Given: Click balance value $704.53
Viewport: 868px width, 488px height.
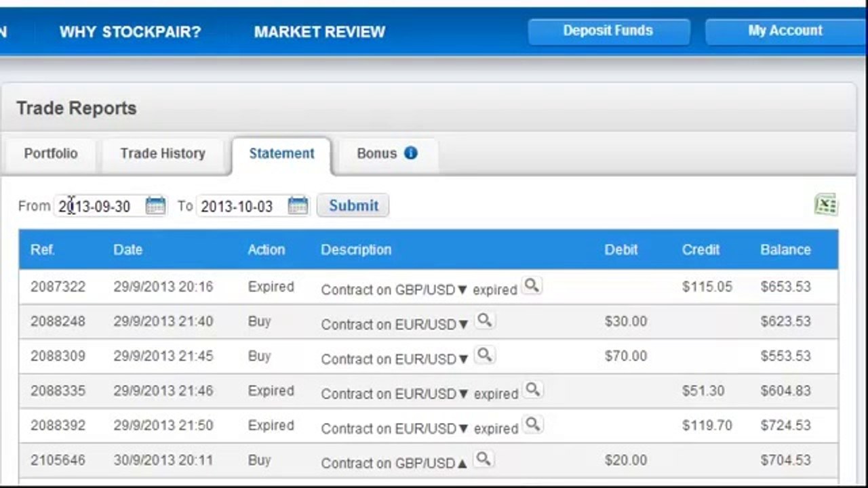Looking at the screenshot, I should pyautogui.click(x=785, y=460).
